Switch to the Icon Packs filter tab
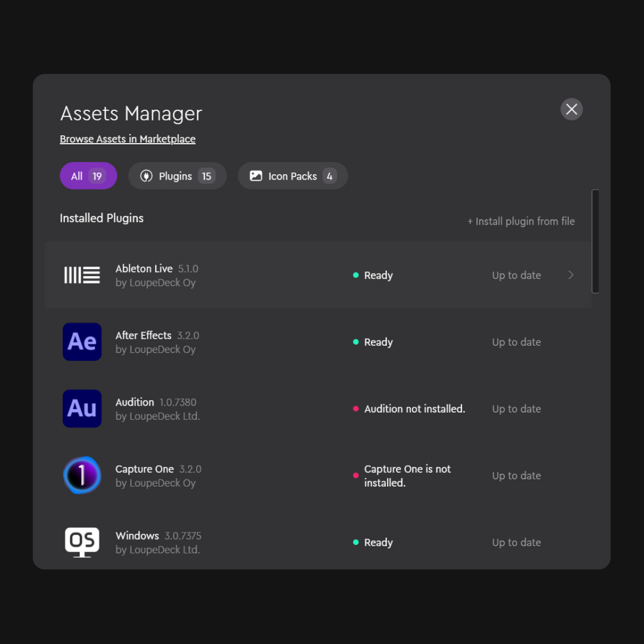The height and width of the screenshot is (644, 644). coord(292,176)
